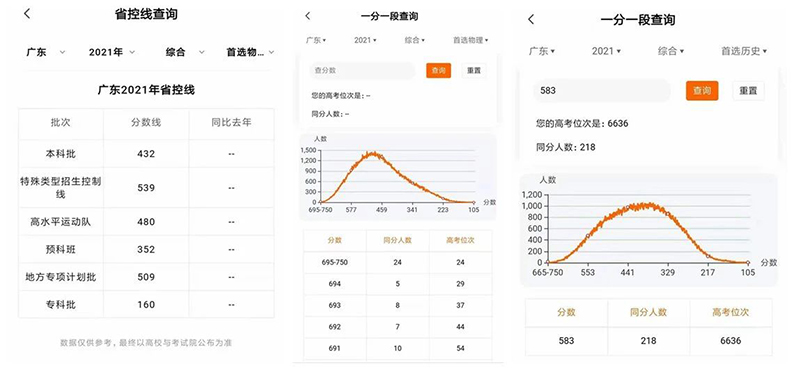The height and width of the screenshot is (370, 794).
Task: Click rank 54 cell in middle table
Action: pyautogui.click(x=460, y=348)
